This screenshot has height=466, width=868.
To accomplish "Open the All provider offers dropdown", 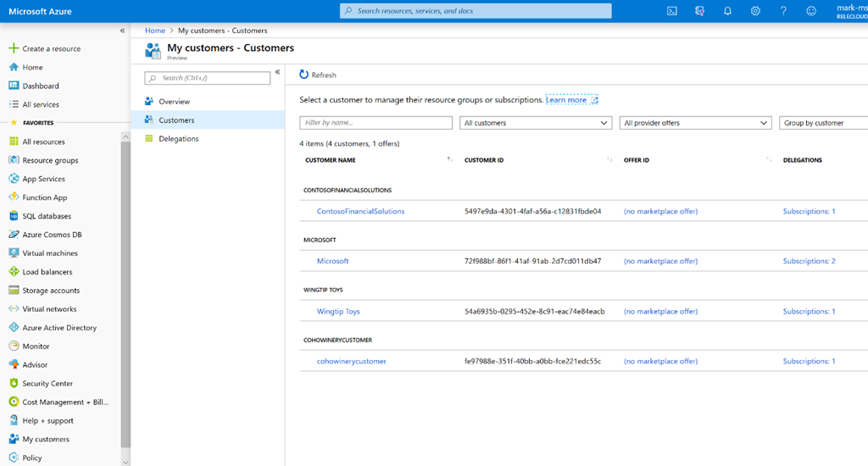I will pos(695,123).
